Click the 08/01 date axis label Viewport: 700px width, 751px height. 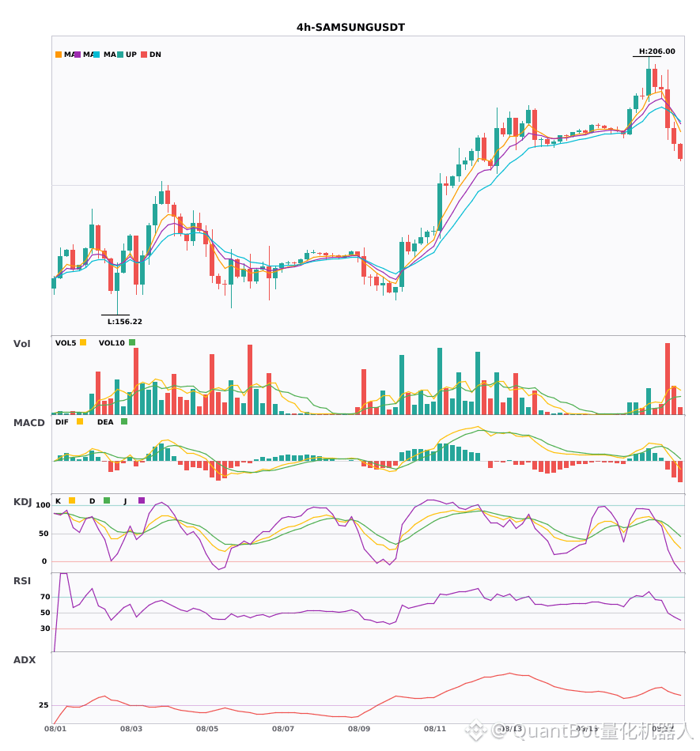click(55, 729)
